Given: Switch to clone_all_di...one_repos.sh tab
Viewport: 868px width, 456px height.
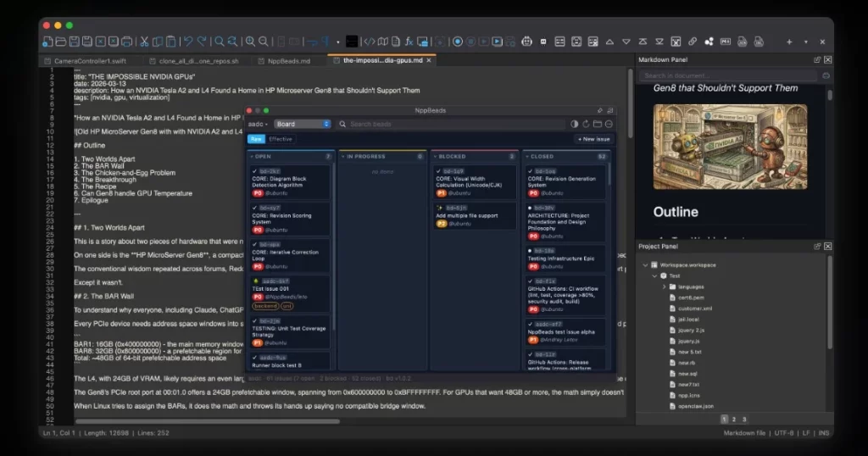Looking at the screenshot, I should (x=198, y=61).
